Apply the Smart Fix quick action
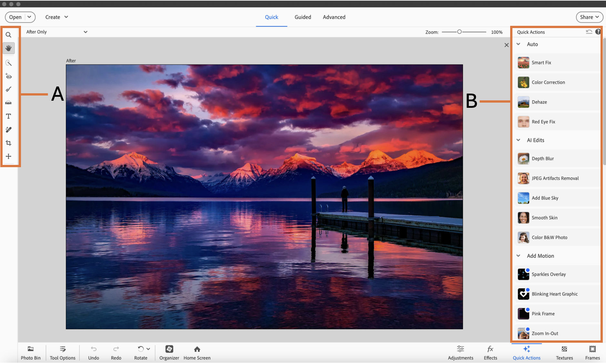Viewport: 606px width, 364px height. click(558, 63)
